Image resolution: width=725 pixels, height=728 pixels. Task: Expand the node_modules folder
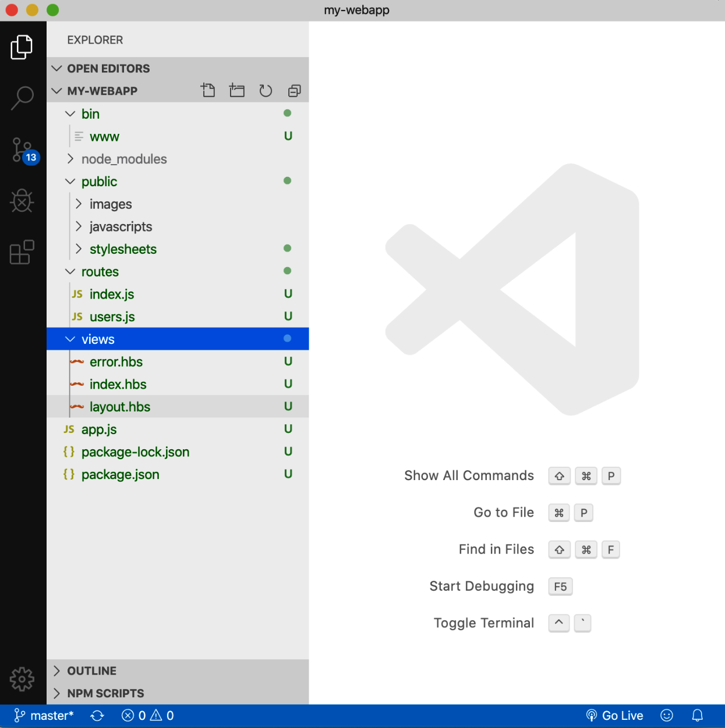(x=123, y=159)
